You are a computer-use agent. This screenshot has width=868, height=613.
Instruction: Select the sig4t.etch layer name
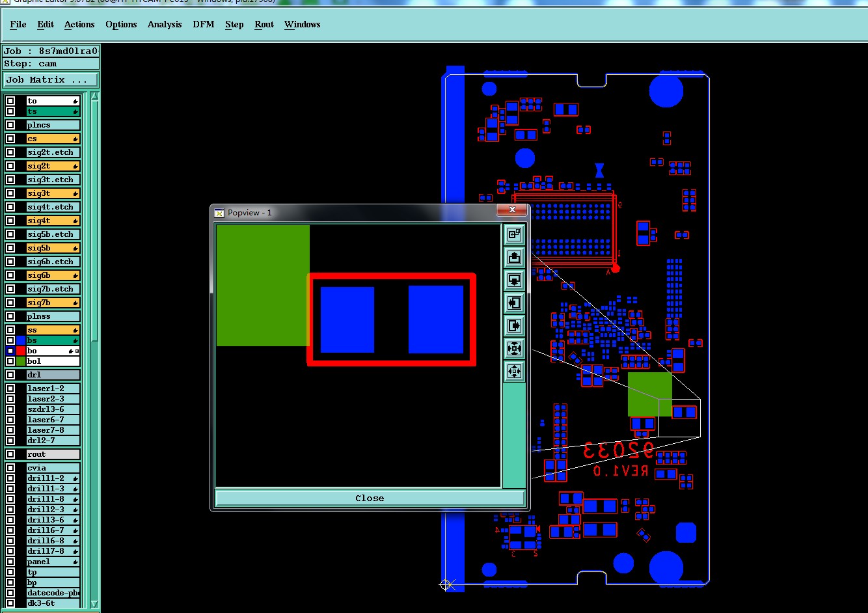(53, 207)
